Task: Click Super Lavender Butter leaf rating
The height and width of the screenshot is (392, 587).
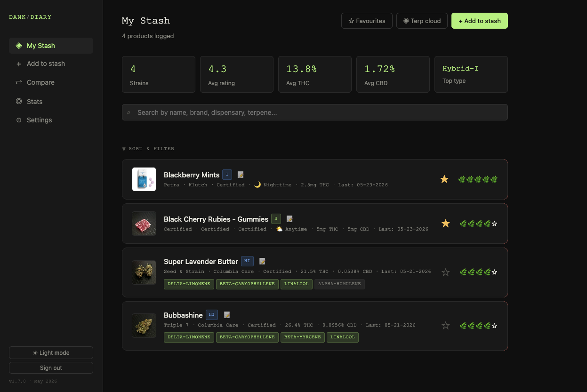Action: tap(478, 272)
